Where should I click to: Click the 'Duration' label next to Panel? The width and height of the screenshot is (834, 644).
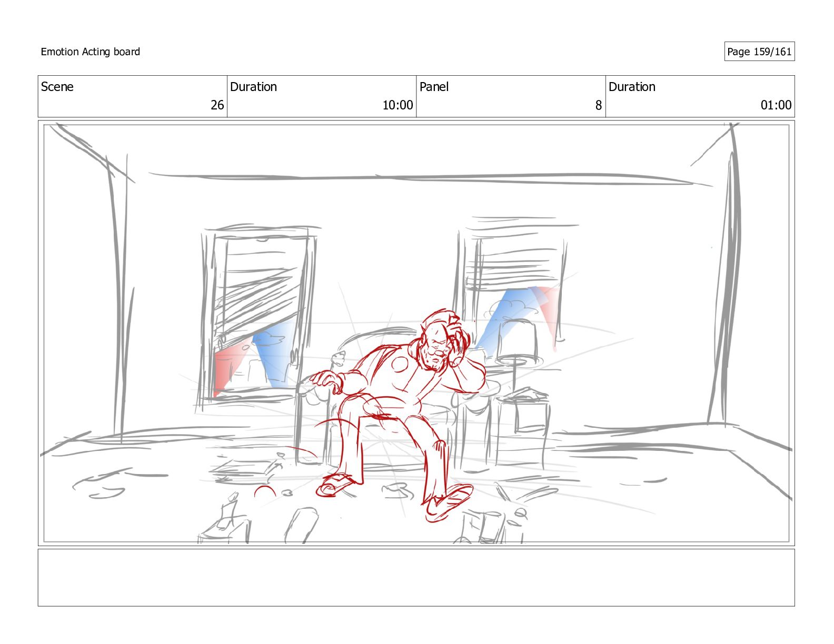click(632, 87)
